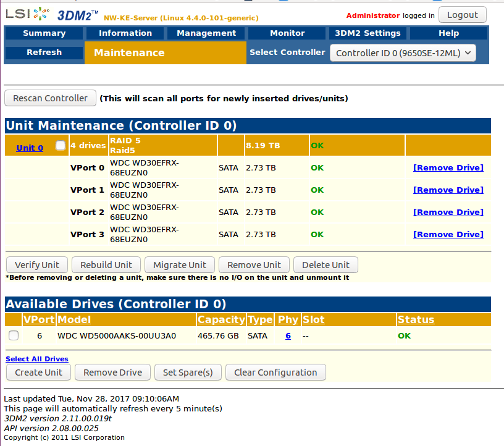Click the Verify Unit button
504x446 pixels.
(x=37, y=264)
